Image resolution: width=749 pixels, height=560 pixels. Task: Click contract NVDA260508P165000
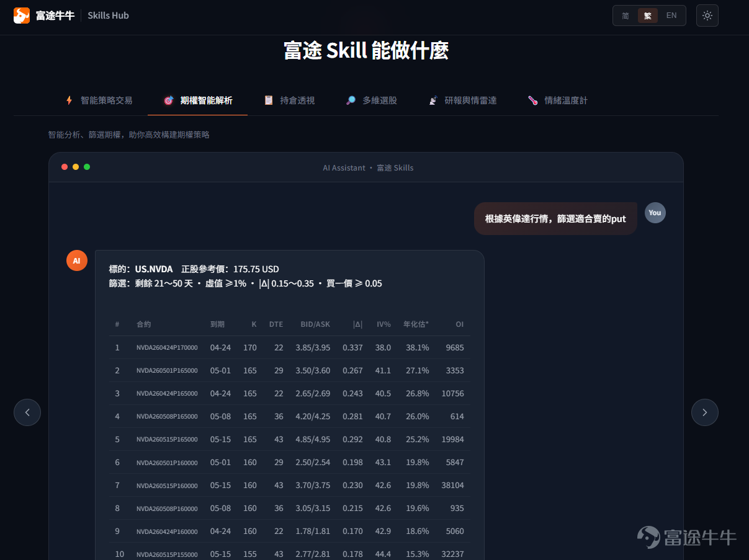click(x=167, y=417)
